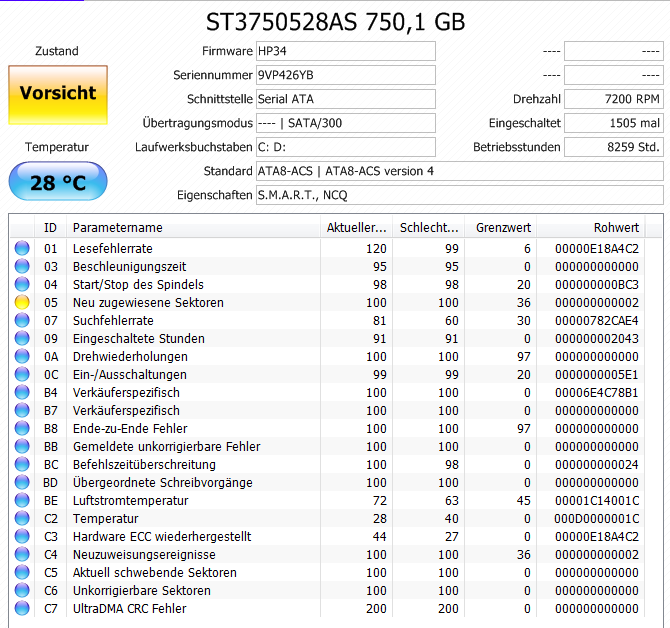Click raw value 000000000BC3

[x=597, y=285]
